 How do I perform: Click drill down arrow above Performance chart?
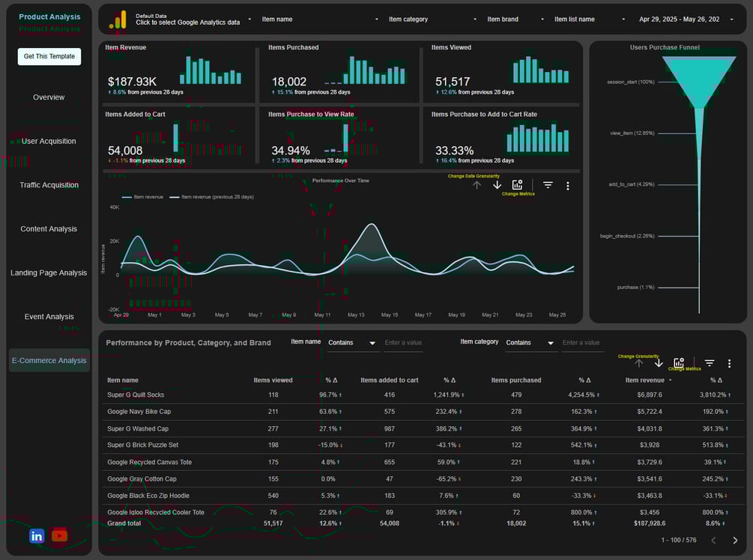[497, 185]
